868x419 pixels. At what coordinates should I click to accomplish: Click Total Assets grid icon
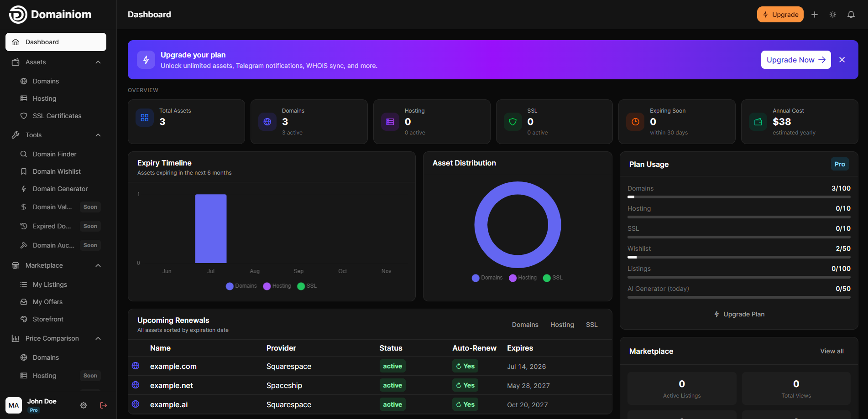[145, 118]
